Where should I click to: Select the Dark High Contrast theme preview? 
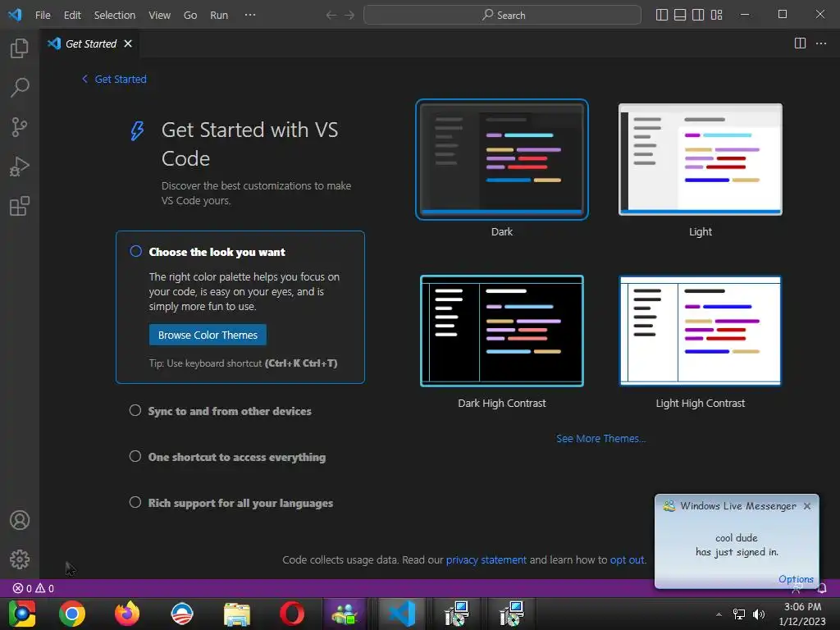point(502,331)
